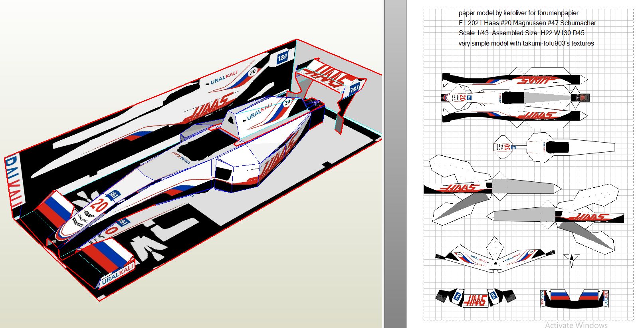Click the black sidepod air intake opening
This screenshot has width=644, height=328.
[223, 174]
